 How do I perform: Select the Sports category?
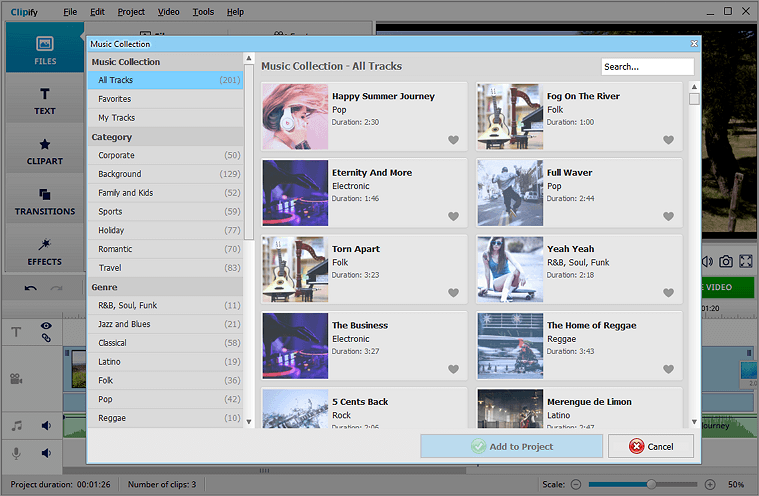click(x=166, y=211)
